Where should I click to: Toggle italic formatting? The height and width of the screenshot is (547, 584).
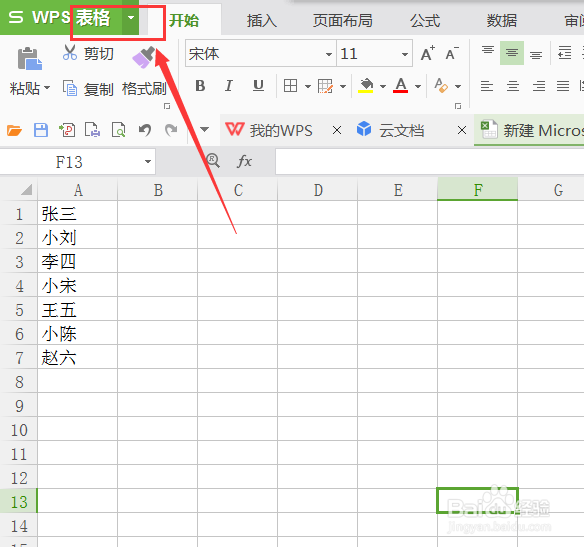pos(229,86)
